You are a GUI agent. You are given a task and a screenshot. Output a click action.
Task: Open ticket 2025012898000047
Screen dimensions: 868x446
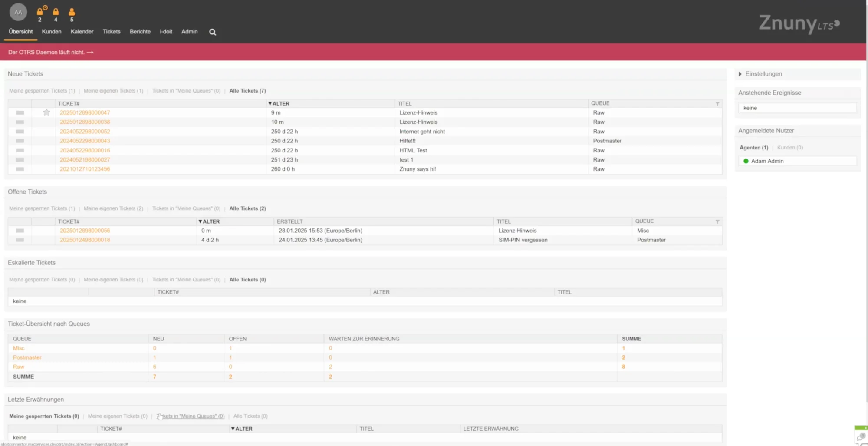(x=85, y=112)
